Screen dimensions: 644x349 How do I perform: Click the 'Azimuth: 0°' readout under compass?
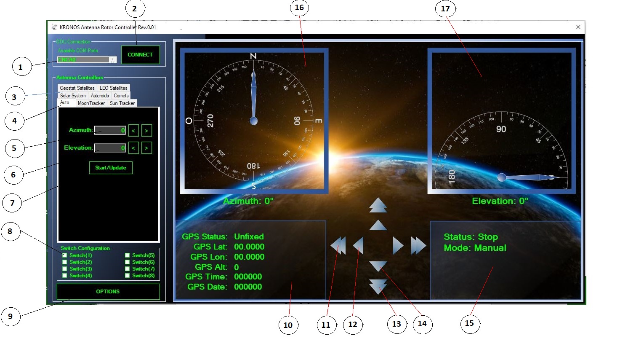click(x=248, y=201)
